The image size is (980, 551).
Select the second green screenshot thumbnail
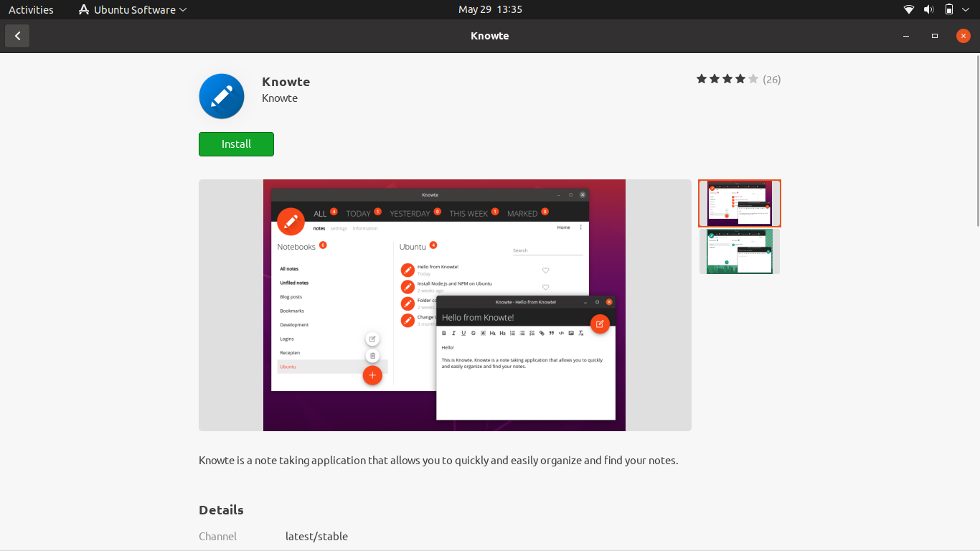(x=740, y=251)
